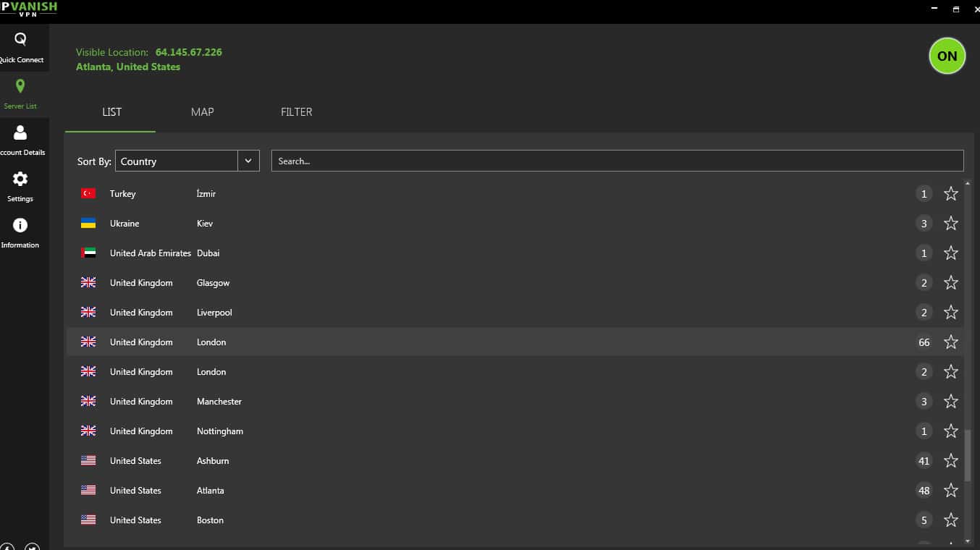Click the 1 server count for Dubai
The width and height of the screenshot is (980, 550).
click(x=924, y=253)
